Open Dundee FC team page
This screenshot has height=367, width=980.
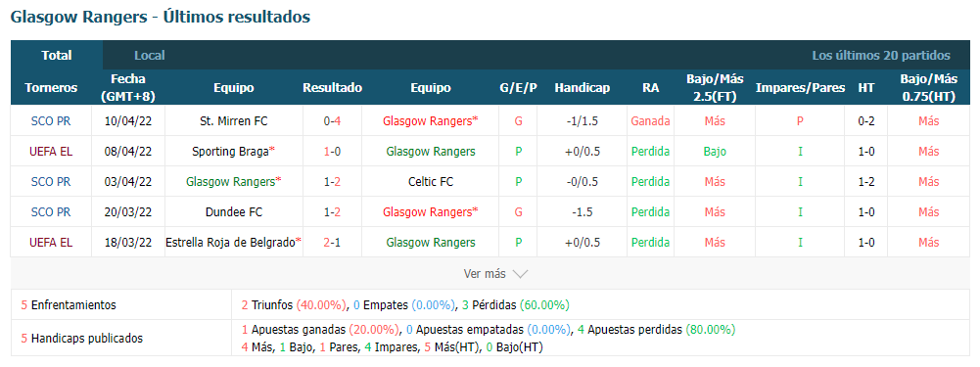(x=234, y=212)
